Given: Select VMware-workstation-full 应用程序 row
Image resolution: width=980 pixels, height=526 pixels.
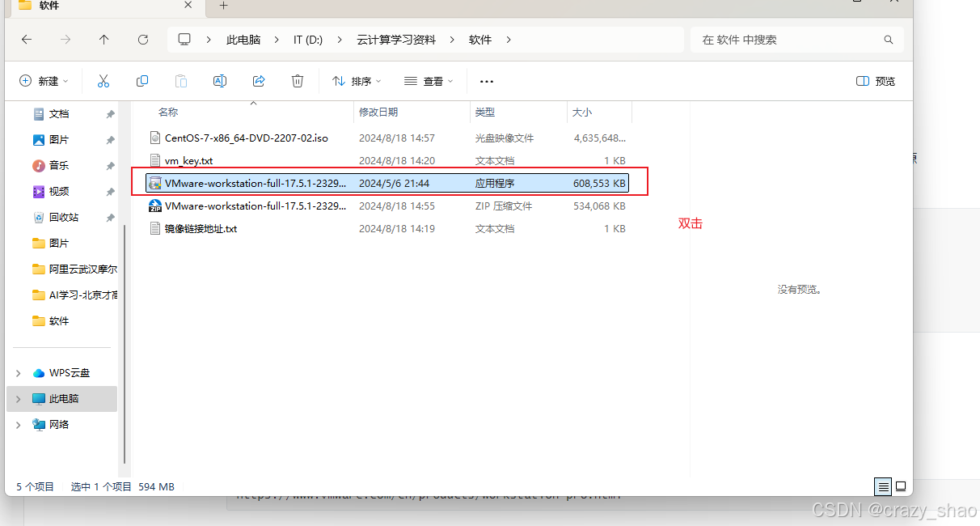Looking at the screenshot, I should point(387,184).
